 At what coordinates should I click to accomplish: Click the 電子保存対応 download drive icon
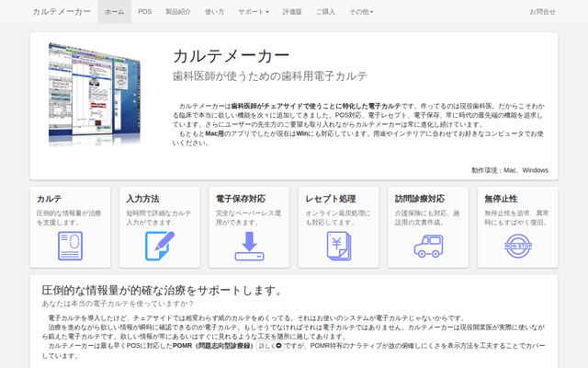click(249, 247)
